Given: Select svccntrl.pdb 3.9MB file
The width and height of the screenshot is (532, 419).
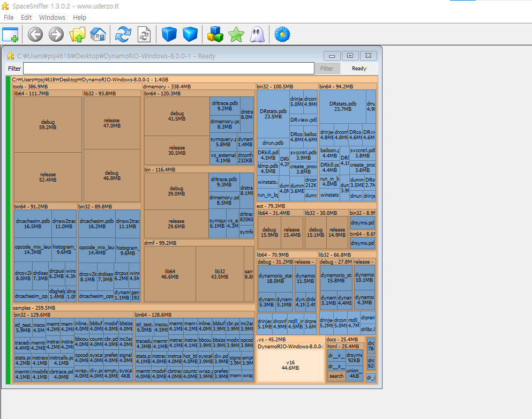Looking at the screenshot, I should click(x=304, y=155).
